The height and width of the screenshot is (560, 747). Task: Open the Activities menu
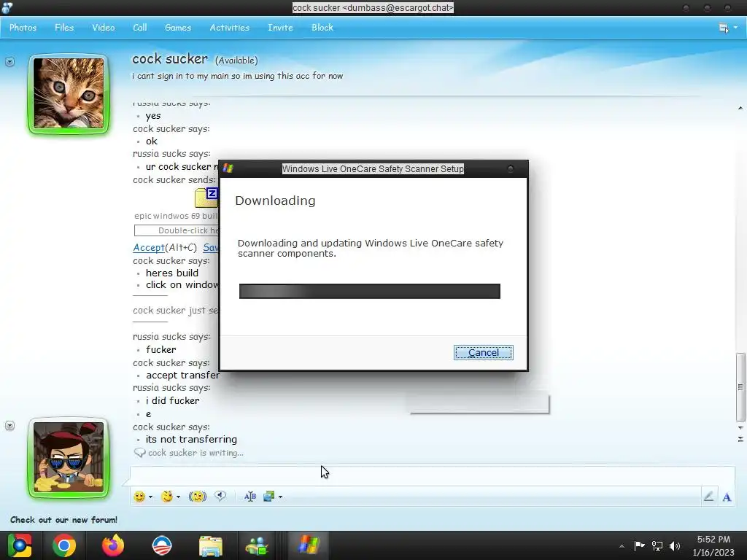pos(230,28)
